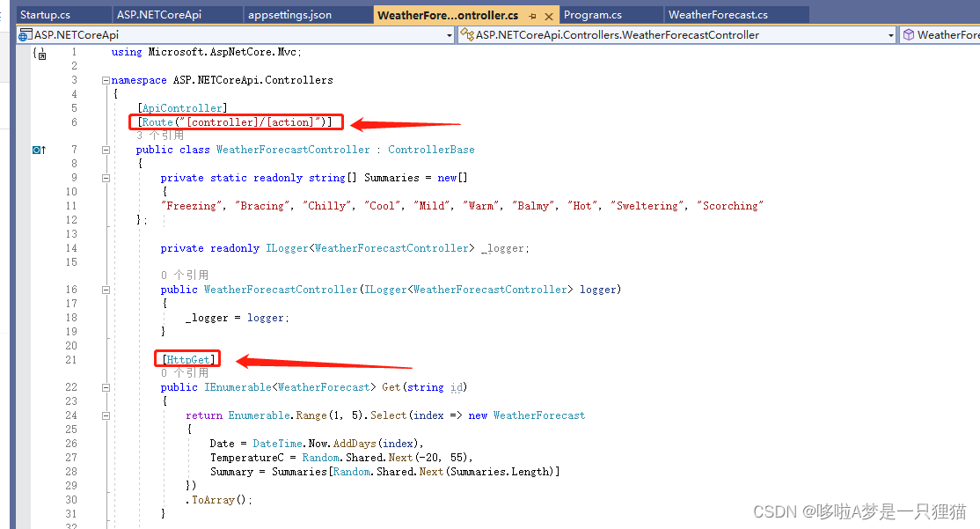Image resolution: width=980 pixels, height=529 pixels.
Task: Open the member navigation dropdown on the right
Action: tap(940, 35)
